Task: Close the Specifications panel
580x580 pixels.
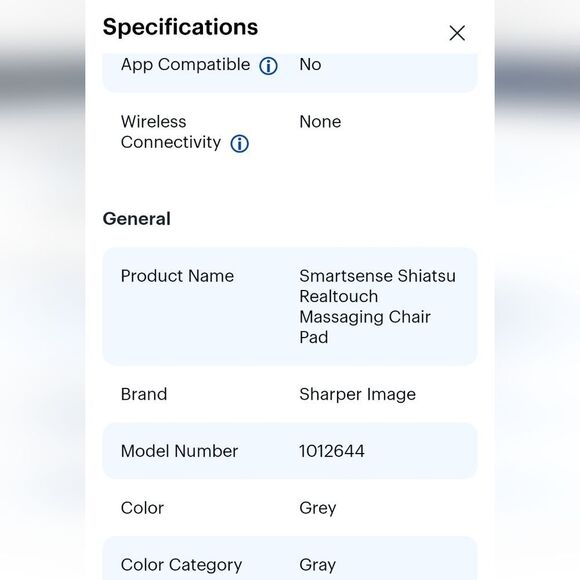Action: tap(457, 33)
